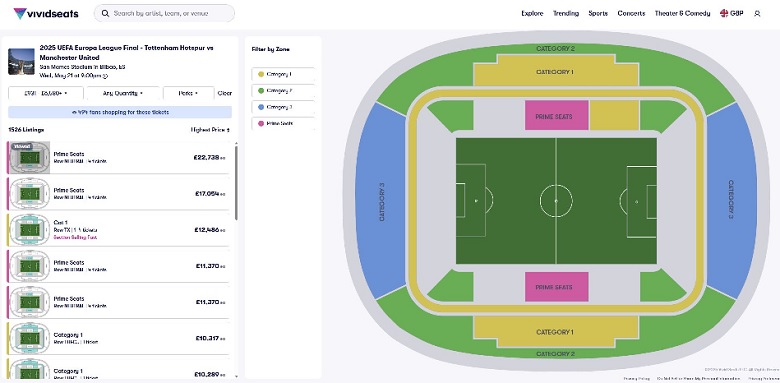The height and width of the screenshot is (383, 780).
Task: Open the price range dropdown filter
Action: pos(45,93)
